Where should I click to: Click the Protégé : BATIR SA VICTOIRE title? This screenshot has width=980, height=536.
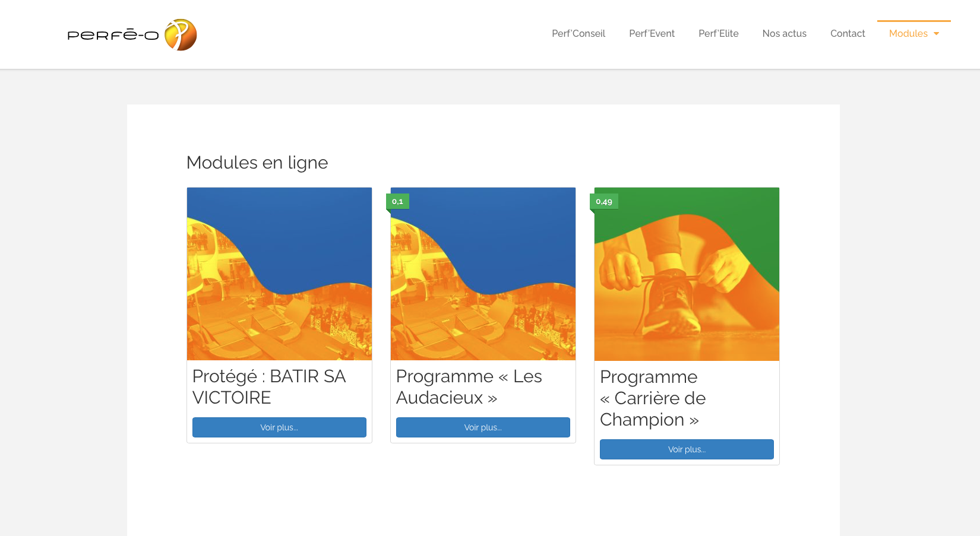pyautogui.click(x=269, y=387)
